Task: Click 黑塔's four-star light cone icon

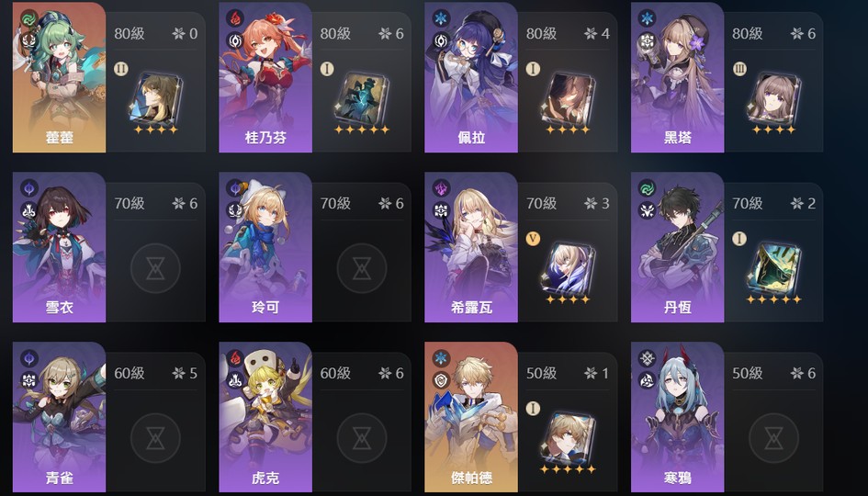Action: tap(773, 98)
